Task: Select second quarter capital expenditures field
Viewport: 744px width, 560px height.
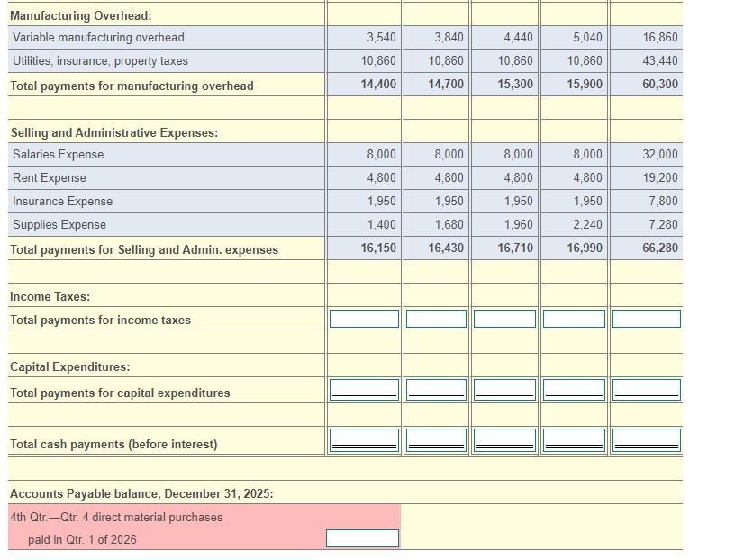Action: pyautogui.click(x=436, y=389)
